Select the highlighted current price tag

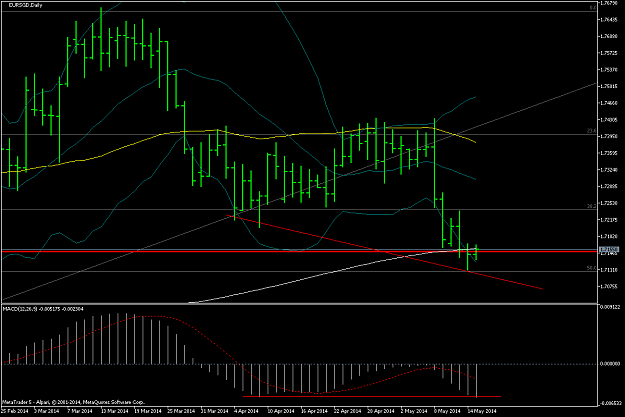[x=609, y=250]
